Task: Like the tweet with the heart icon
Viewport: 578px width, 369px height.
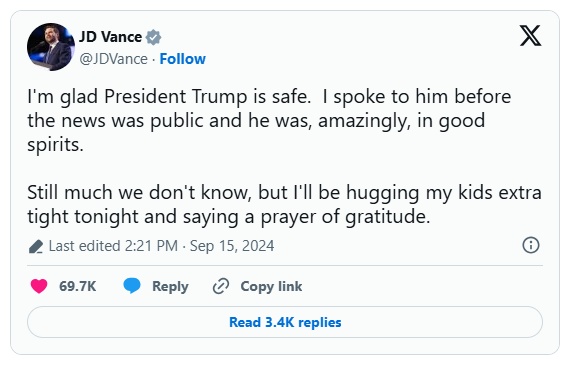Action: point(39,286)
